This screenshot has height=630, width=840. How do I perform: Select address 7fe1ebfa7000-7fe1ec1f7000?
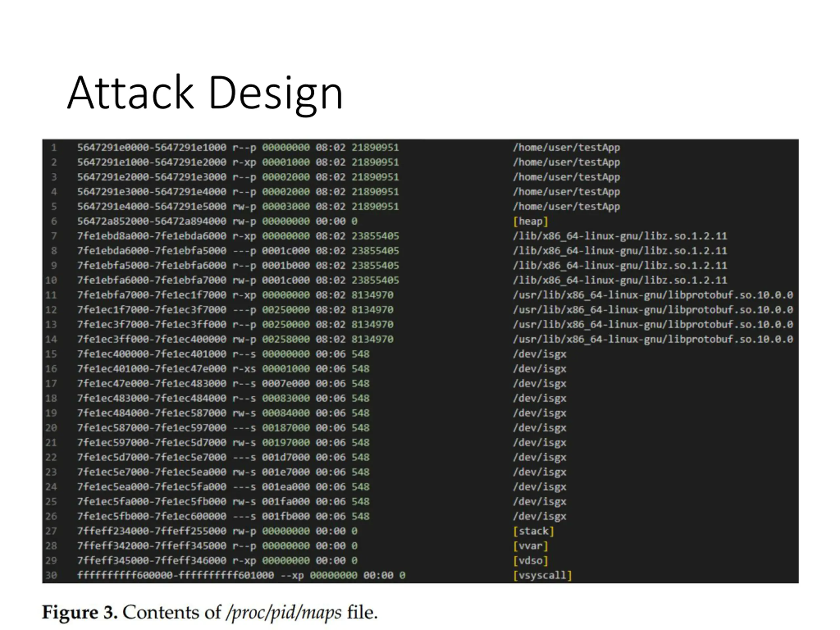point(152,295)
